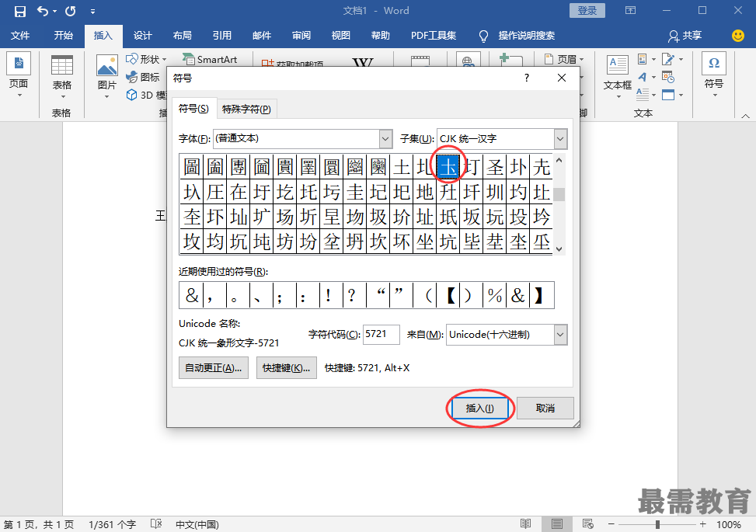The height and width of the screenshot is (532, 756).
Task: Switch to Read Mode view icon
Action: (x=525, y=523)
